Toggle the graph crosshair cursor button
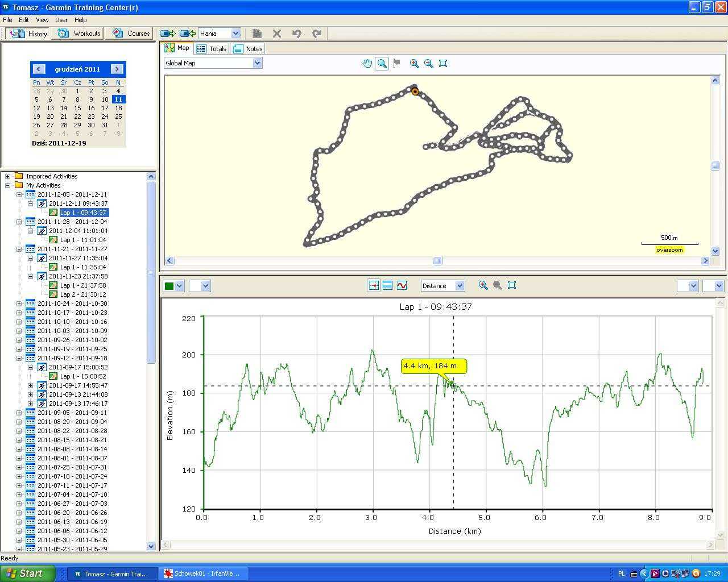The width and height of the screenshot is (728, 582). click(x=374, y=285)
